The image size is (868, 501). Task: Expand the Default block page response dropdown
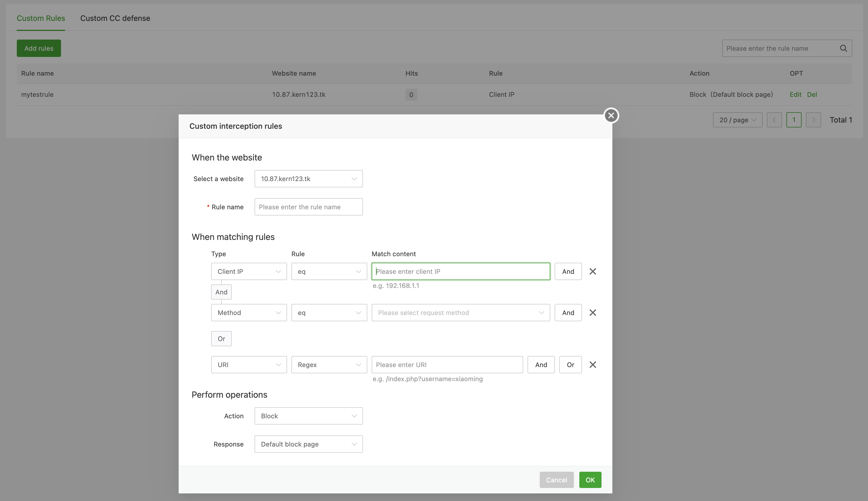[x=308, y=444]
